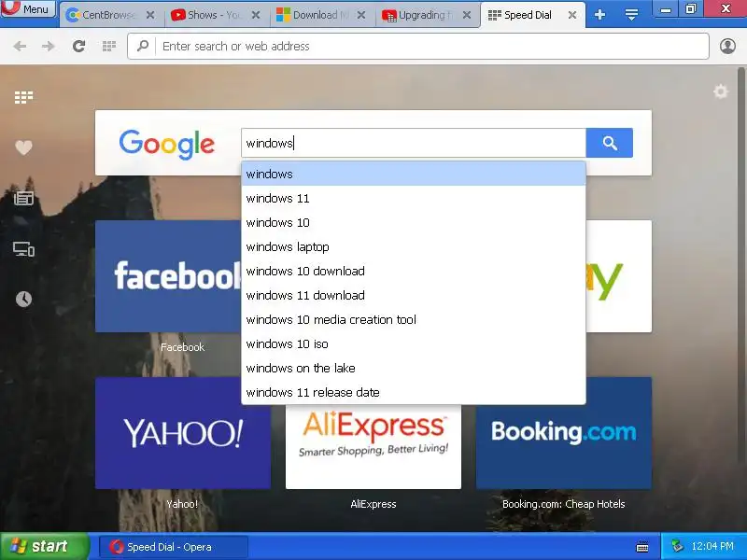Viewport: 747px width, 560px height.
Task: Choose the 'windows 10 iso' suggestion
Action: (x=414, y=343)
